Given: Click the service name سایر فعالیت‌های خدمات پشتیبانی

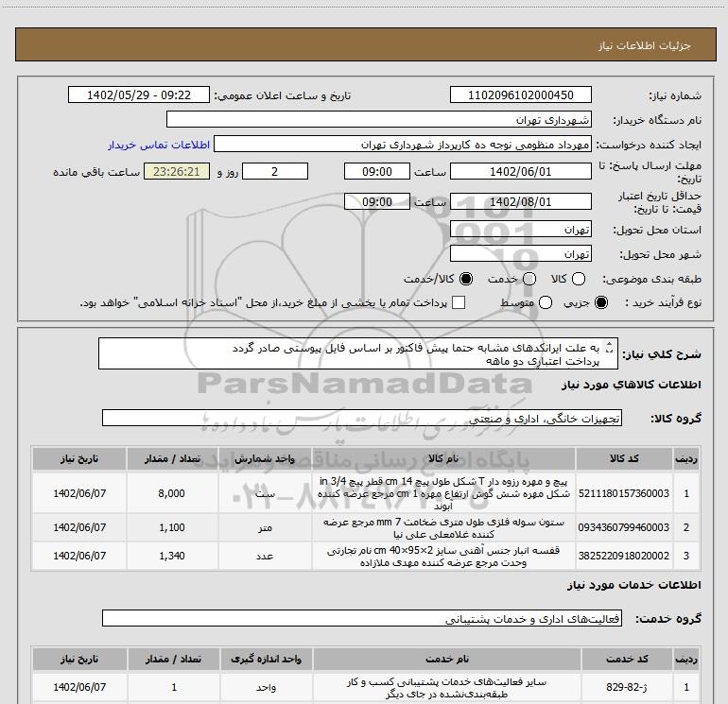Looking at the screenshot, I should [446, 688].
